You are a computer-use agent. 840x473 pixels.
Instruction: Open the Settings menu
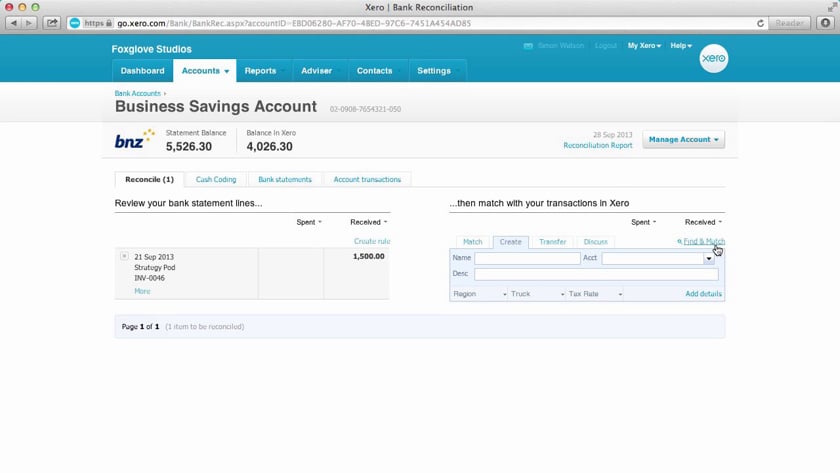point(438,71)
